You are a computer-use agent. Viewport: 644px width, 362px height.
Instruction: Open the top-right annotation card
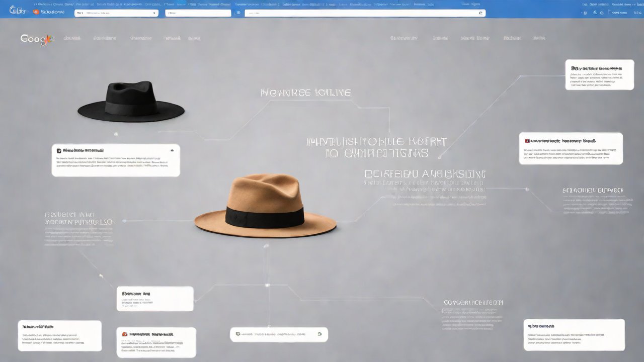click(599, 74)
